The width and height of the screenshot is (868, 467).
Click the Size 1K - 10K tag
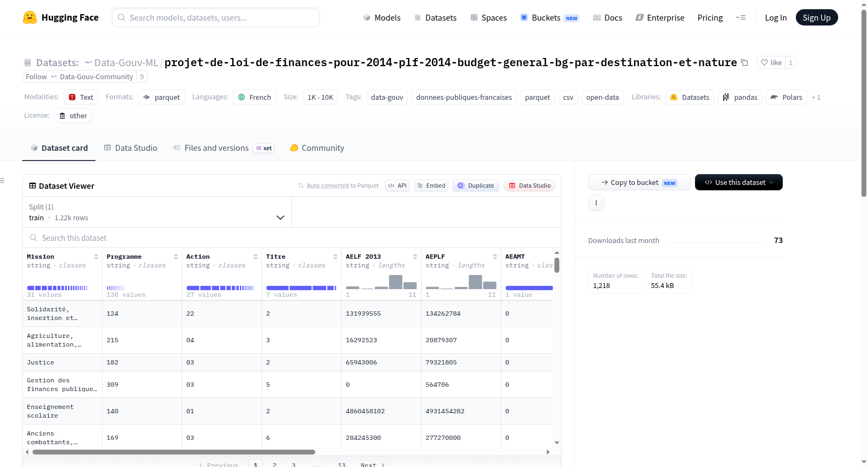pos(320,97)
